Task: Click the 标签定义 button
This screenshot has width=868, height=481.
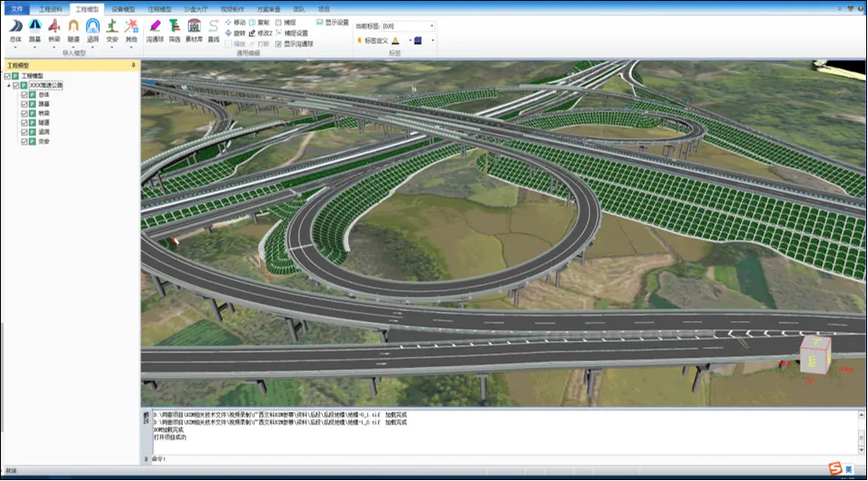Action: (x=372, y=40)
